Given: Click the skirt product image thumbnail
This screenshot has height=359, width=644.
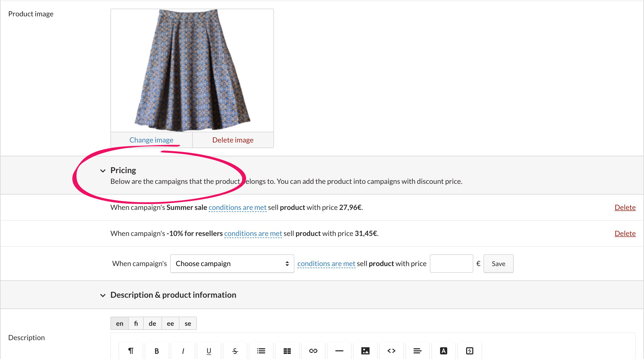Looking at the screenshot, I should coord(192,70).
